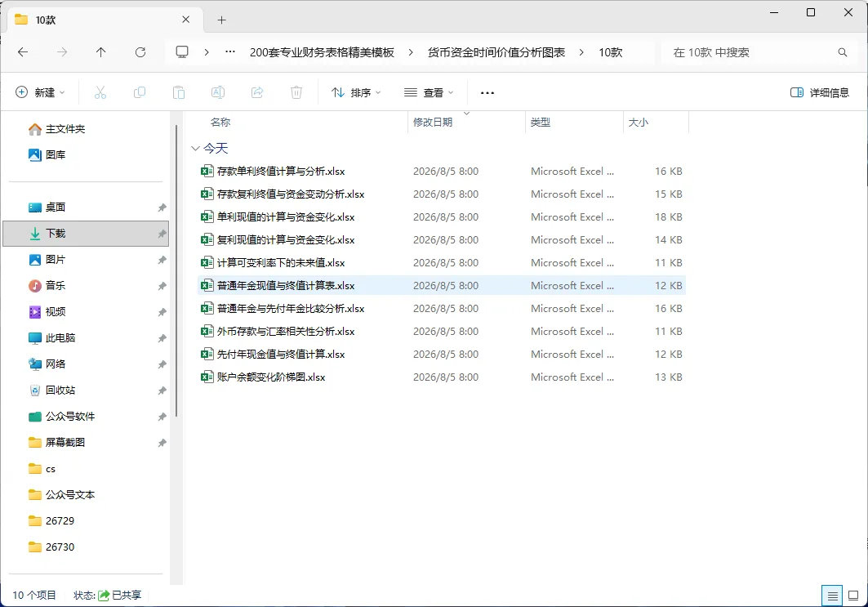Switch to large thumbnails view in status bar
Image resolution: width=868 pixels, height=607 pixels.
click(853, 596)
